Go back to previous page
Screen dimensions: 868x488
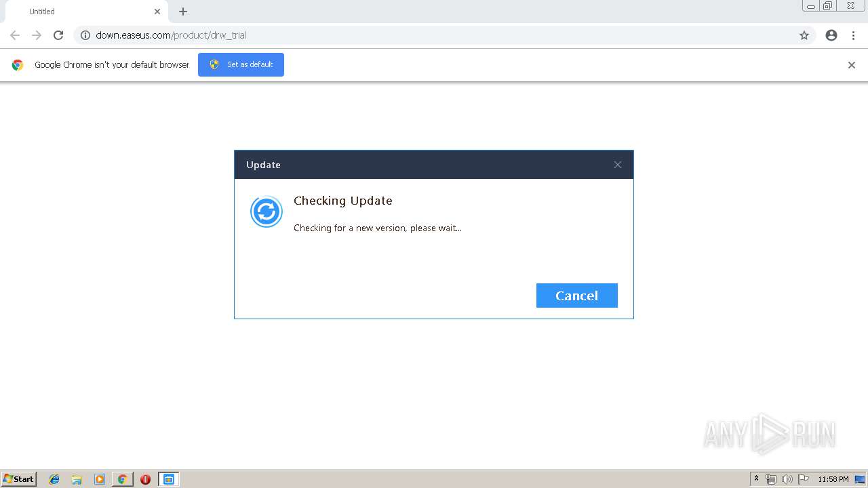click(15, 35)
